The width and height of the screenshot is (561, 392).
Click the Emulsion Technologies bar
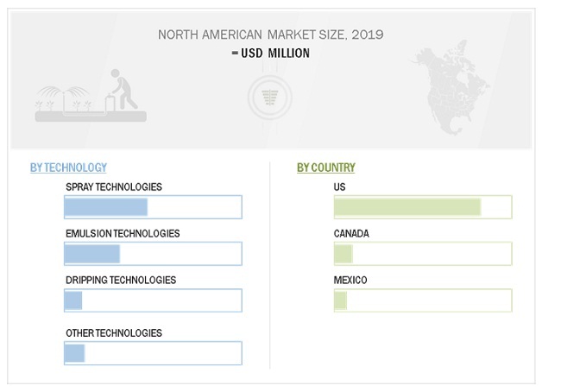[x=92, y=254]
